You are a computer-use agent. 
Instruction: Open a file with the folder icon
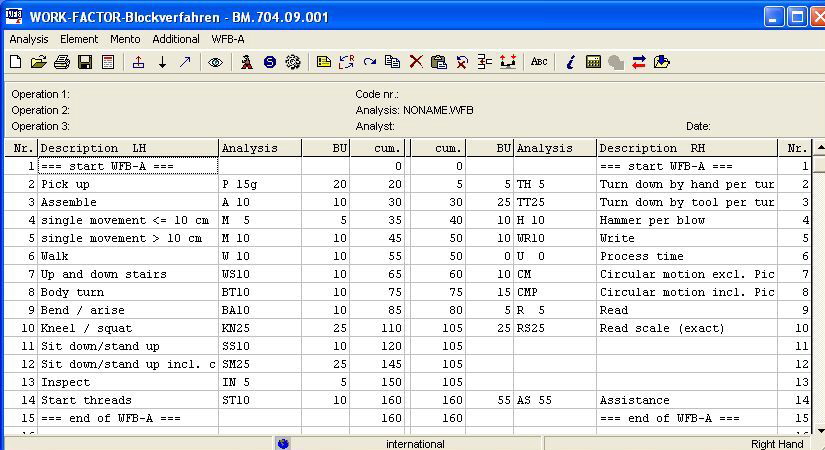tap(38, 62)
